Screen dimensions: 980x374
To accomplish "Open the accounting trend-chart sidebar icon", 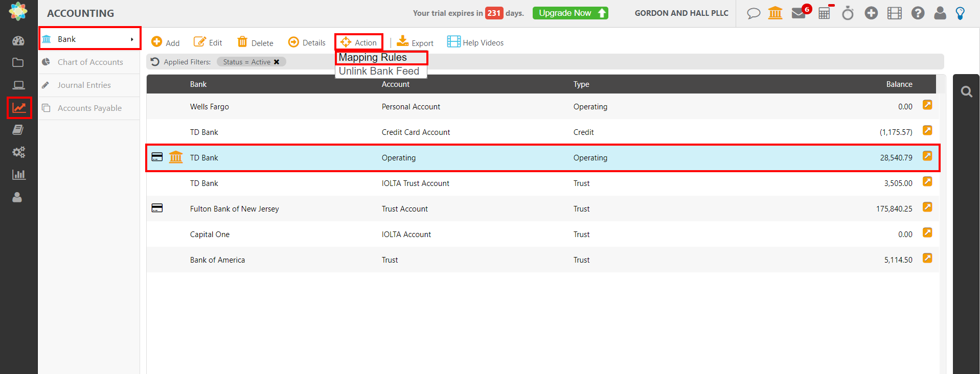I will [x=19, y=108].
